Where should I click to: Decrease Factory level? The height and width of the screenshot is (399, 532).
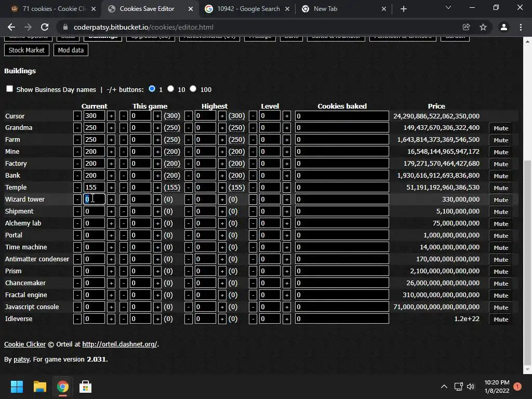pyautogui.click(x=253, y=164)
